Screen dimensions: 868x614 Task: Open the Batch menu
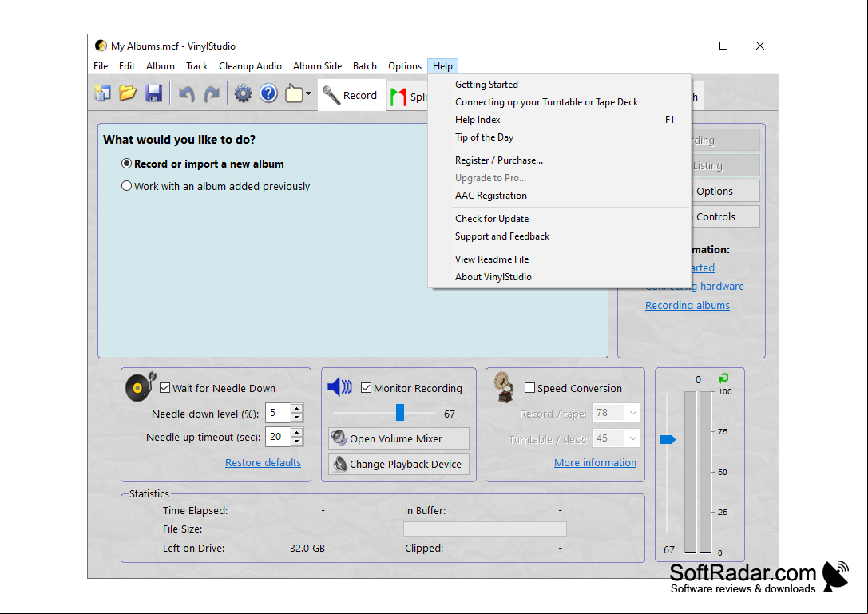point(365,66)
